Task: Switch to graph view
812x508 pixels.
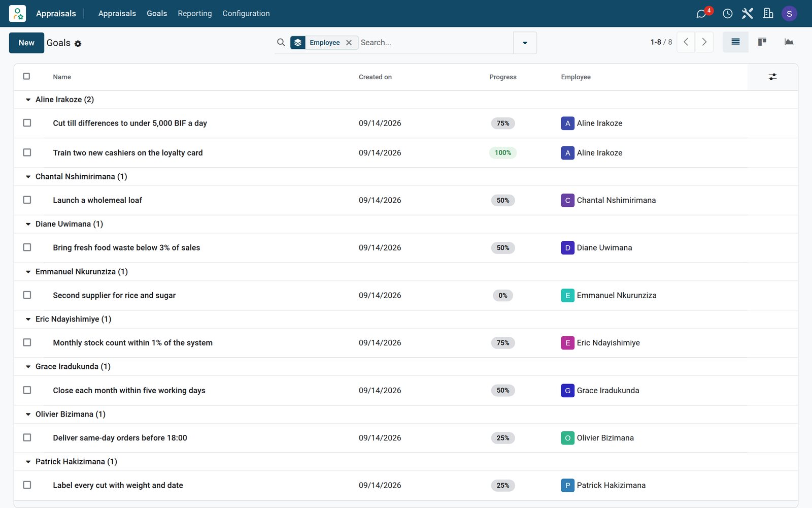Action: click(789, 42)
